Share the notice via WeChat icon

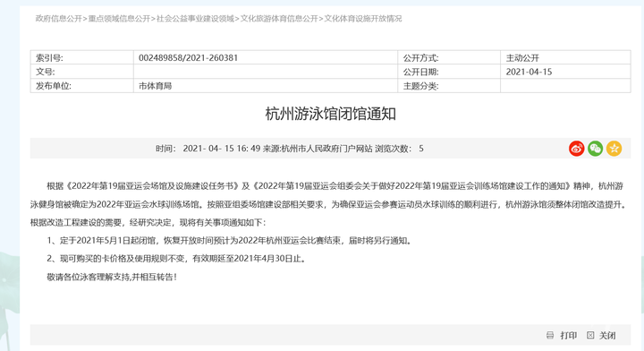pyautogui.click(x=596, y=149)
